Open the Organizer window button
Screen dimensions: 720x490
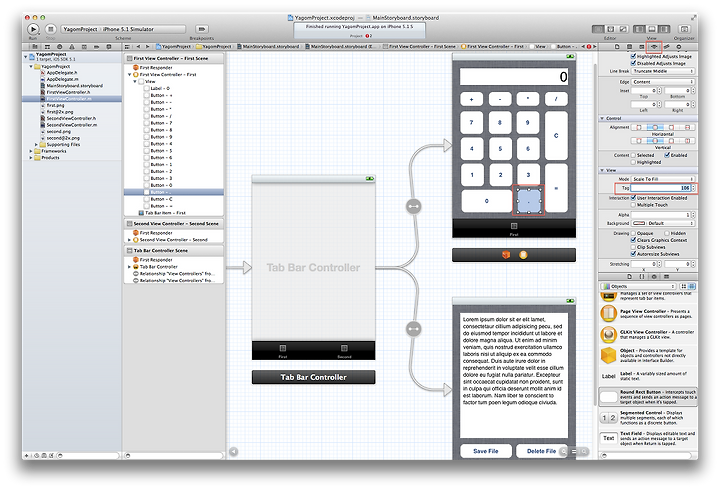click(x=684, y=29)
